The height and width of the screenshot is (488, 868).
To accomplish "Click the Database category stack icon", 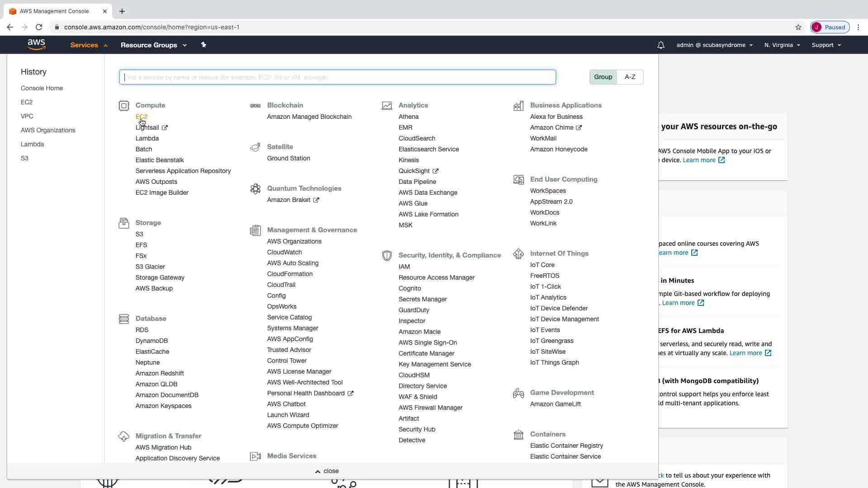I will [x=123, y=319].
